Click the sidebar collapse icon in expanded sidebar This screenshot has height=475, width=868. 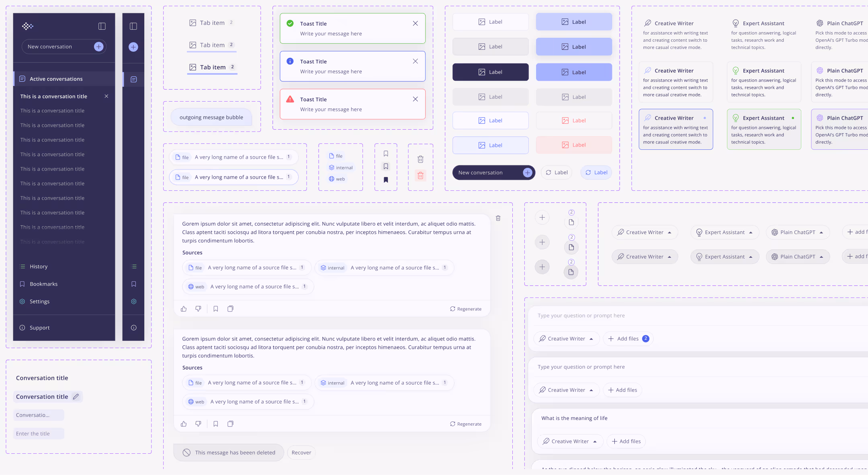click(102, 26)
